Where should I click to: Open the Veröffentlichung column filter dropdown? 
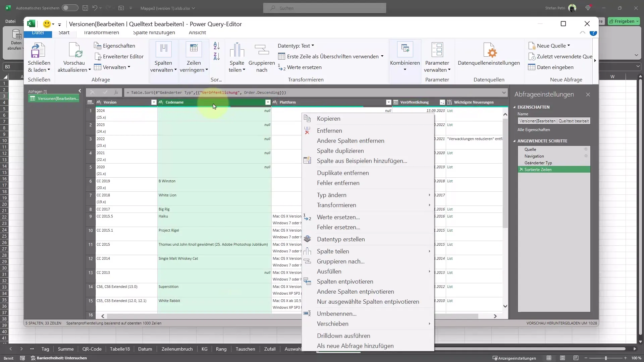pyautogui.click(x=442, y=102)
